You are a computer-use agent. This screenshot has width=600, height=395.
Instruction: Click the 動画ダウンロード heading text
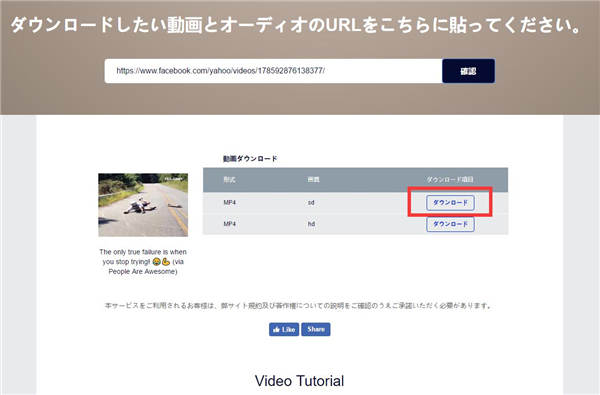250,158
